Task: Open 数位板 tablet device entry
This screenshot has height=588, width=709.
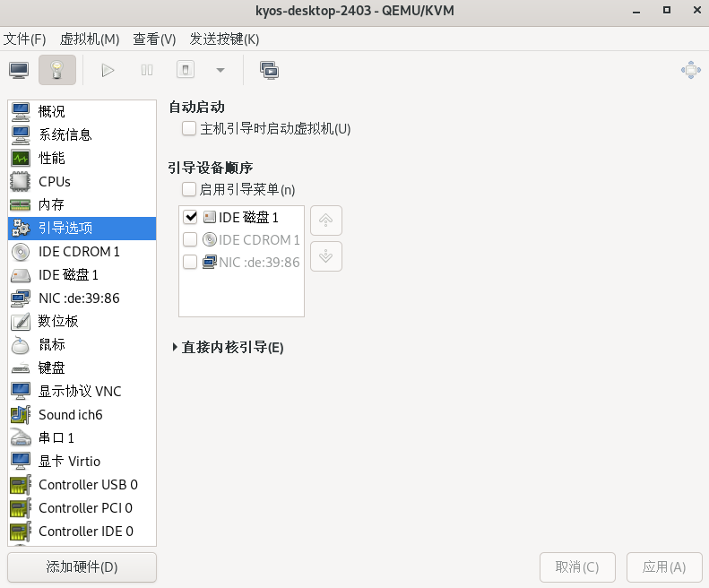Action: click(82, 321)
